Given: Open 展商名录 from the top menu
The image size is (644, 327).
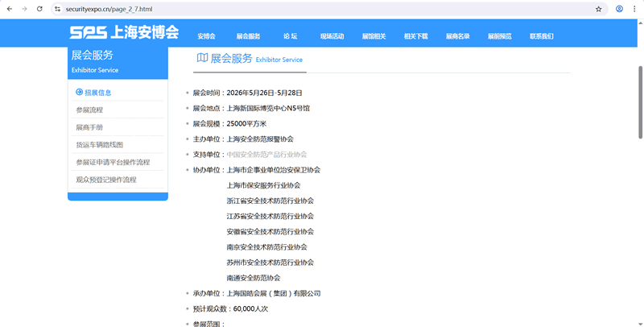Looking at the screenshot, I should point(457,36).
